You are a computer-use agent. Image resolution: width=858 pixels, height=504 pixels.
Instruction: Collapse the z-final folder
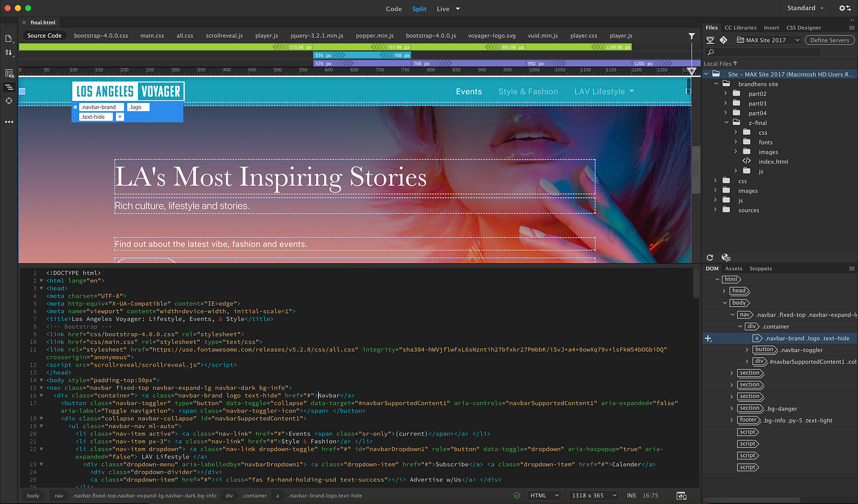(x=726, y=122)
